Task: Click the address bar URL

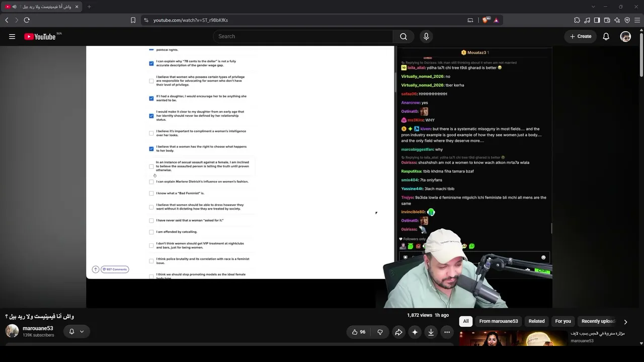Action: (x=191, y=20)
